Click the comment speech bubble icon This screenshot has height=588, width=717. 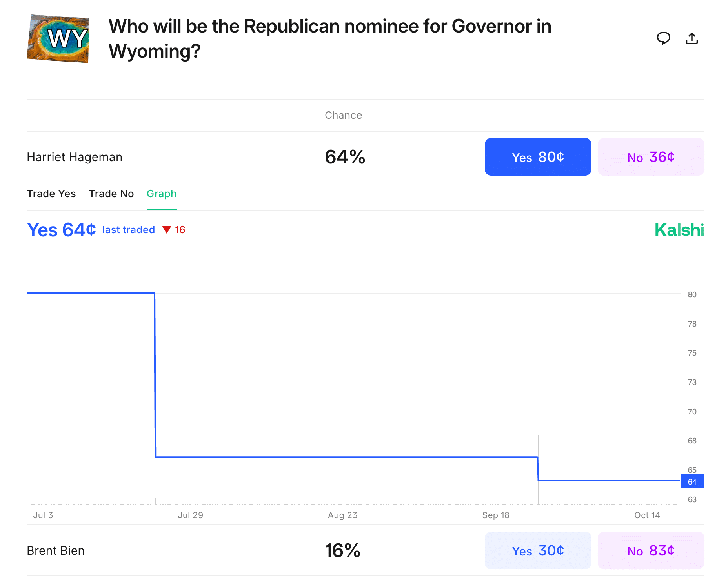click(x=663, y=38)
